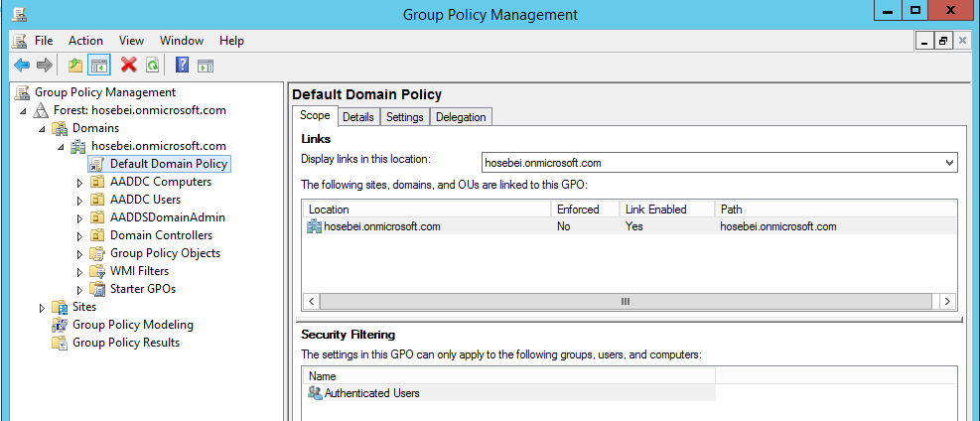
Task: Collapse the Domains tree node
Action: pos(42,129)
